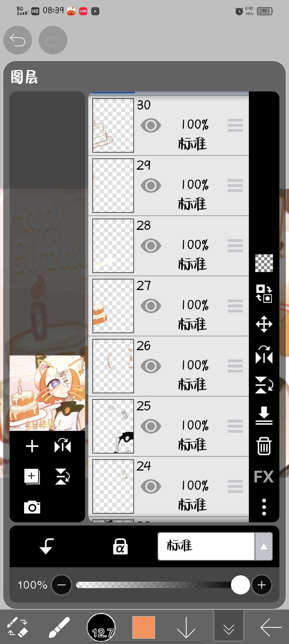Tap the duplicate layer plus icon
289x644 pixels.
[32, 476]
